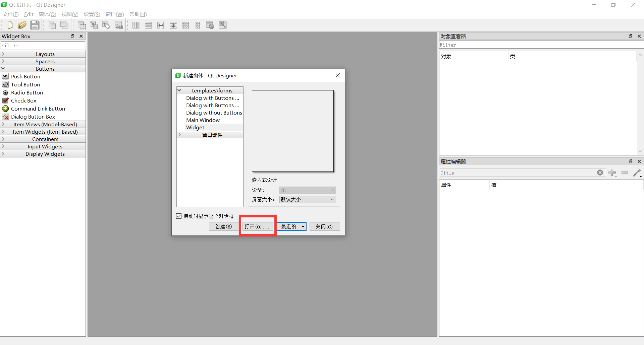Open Edit menu
This screenshot has height=345, width=644.
(x=29, y=14)
